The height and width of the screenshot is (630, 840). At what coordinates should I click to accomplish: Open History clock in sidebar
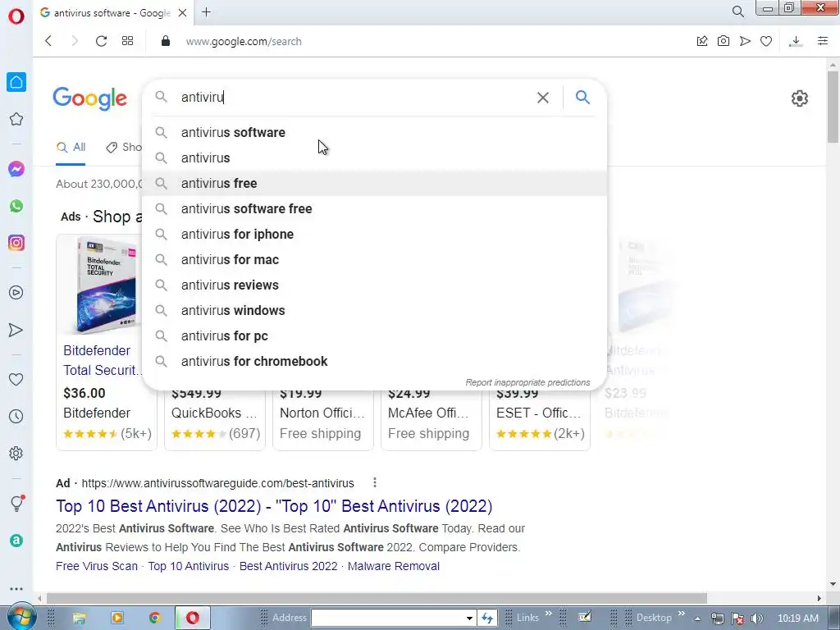click(x=16, y=416)
